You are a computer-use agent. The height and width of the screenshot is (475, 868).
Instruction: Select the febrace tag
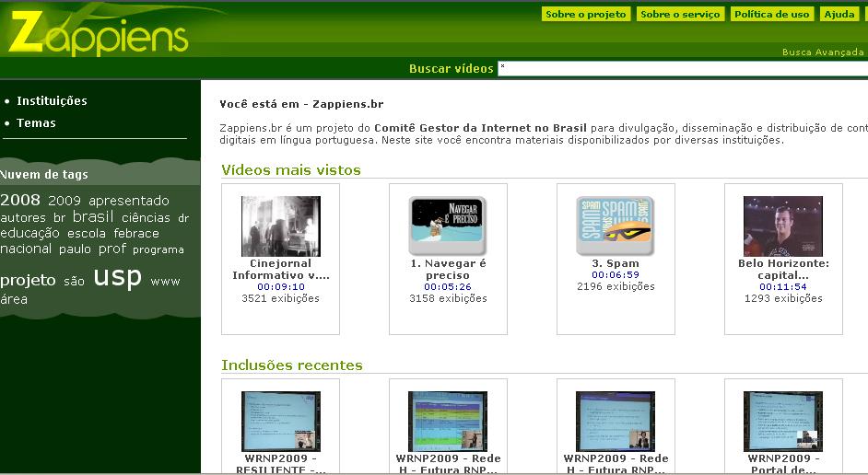point(136,233)
